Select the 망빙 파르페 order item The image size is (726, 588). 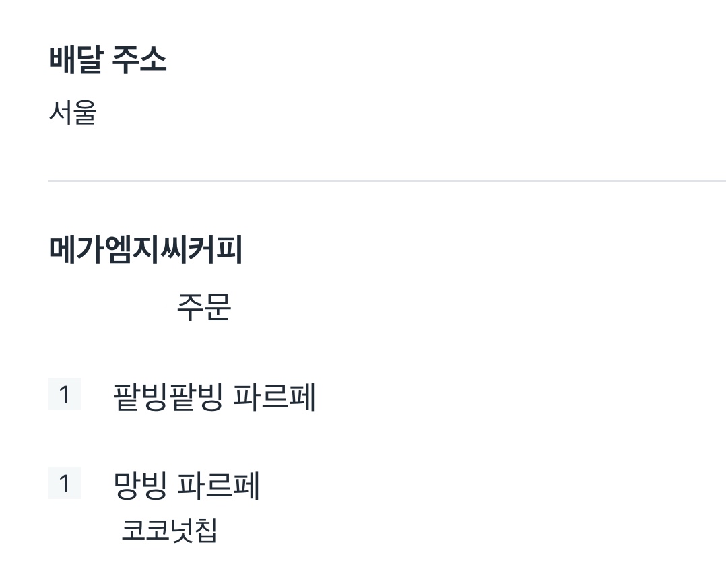[186, 486]
